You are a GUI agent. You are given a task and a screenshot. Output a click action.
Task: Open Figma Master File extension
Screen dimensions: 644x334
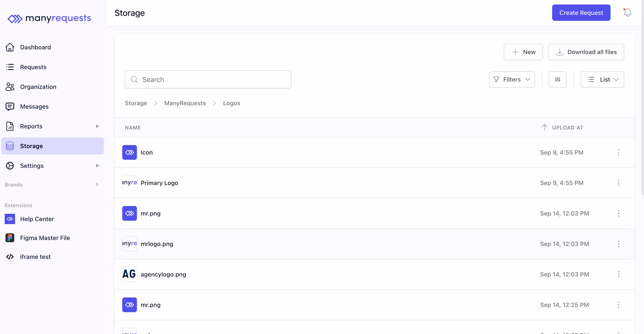tap(45, 238)
